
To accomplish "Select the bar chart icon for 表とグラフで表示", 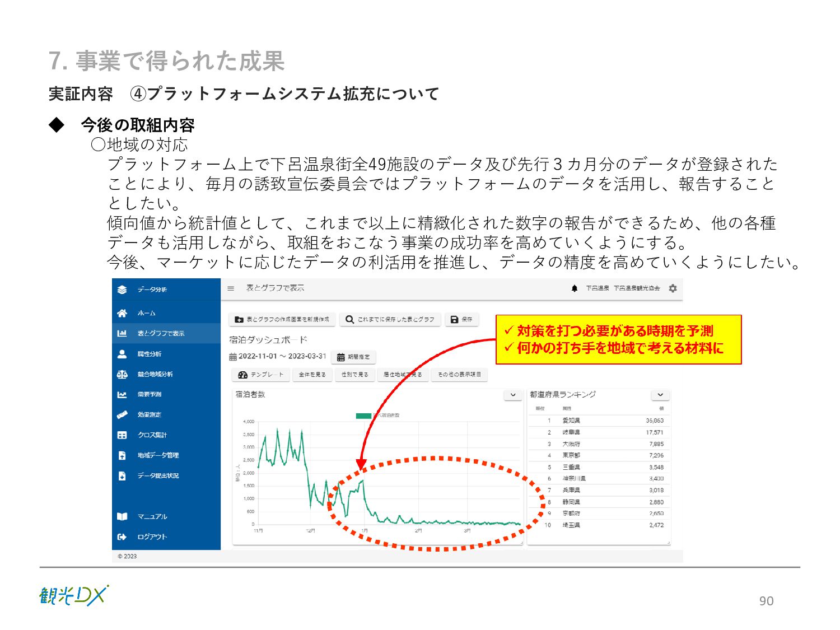I will pyautogui.click(x=122, y=333).
